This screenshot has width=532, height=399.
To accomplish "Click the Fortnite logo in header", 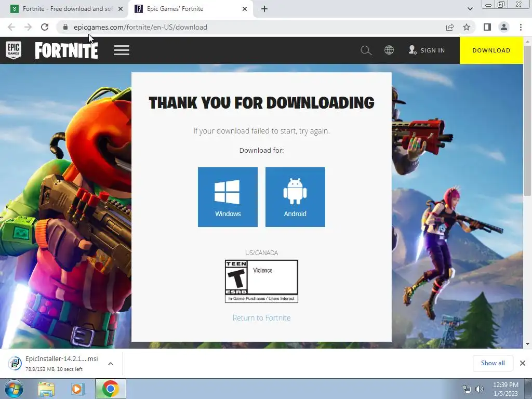I will [66, 50].
